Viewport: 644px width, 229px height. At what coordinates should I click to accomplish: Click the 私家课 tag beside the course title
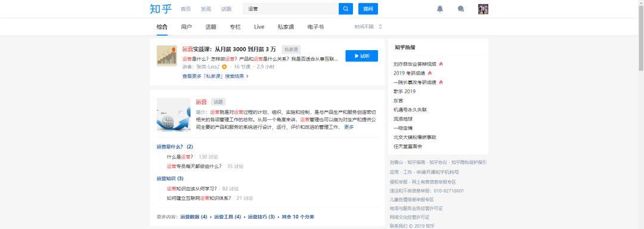(291, 49)
